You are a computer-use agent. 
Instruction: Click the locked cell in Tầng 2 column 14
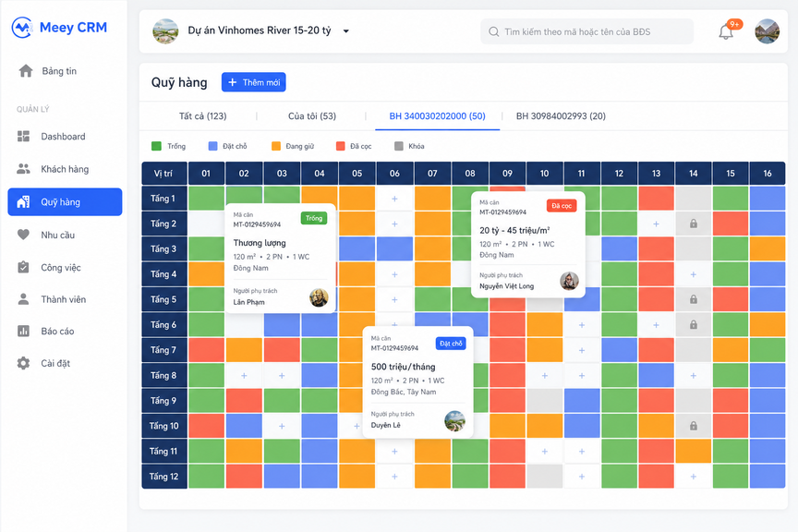(693, 224)
